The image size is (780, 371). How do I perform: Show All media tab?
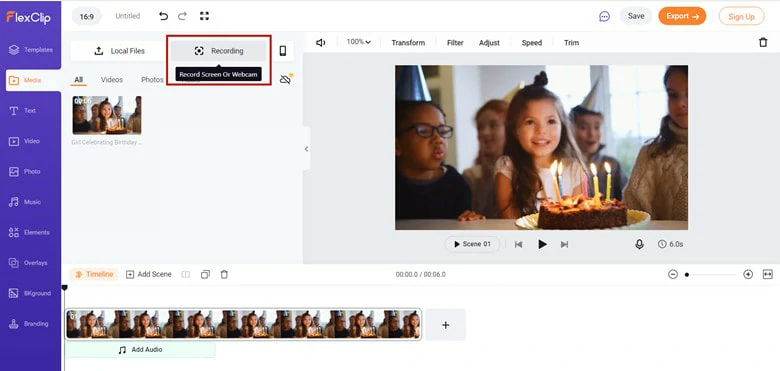(79, 80)
